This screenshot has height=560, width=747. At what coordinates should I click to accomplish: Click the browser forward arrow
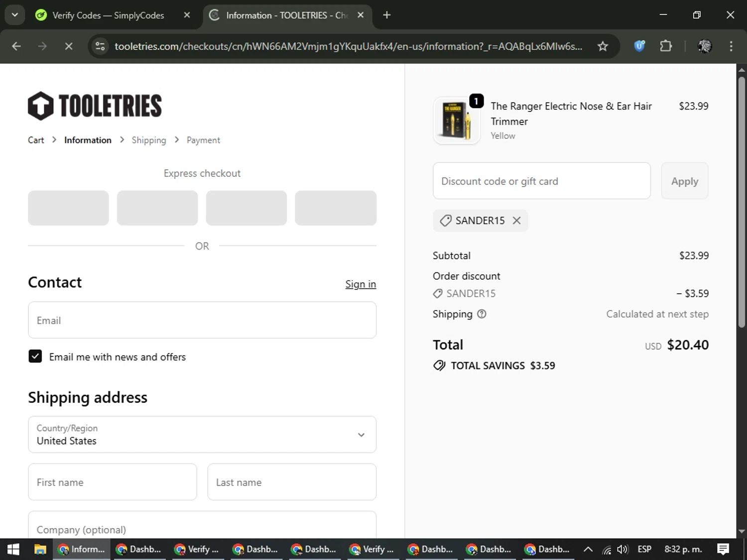[x=42, y=46]
